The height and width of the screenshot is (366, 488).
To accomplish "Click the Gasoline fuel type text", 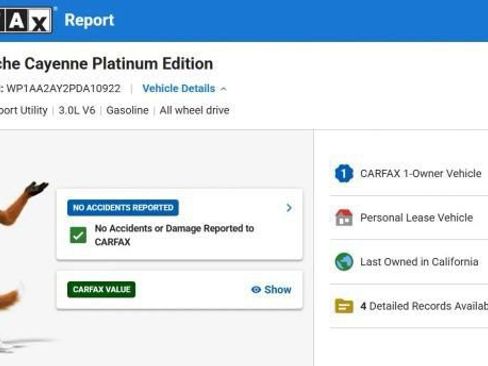I will 127,110.
